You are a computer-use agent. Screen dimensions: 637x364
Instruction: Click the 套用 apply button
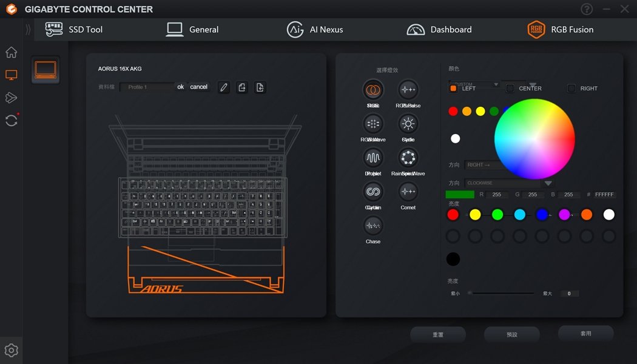click(x=586, y=333)
